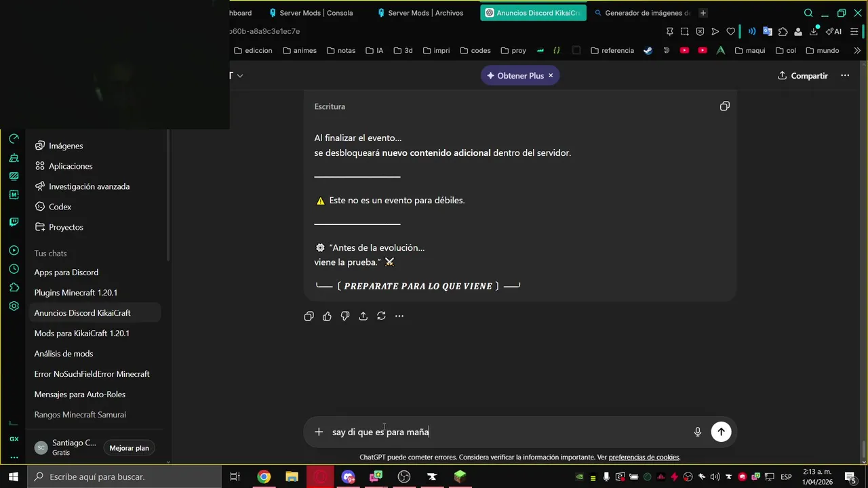The width and height of the screenshot is (868, 488).
Task: Share this response via upload icon
Action: (x=363, y=316)
